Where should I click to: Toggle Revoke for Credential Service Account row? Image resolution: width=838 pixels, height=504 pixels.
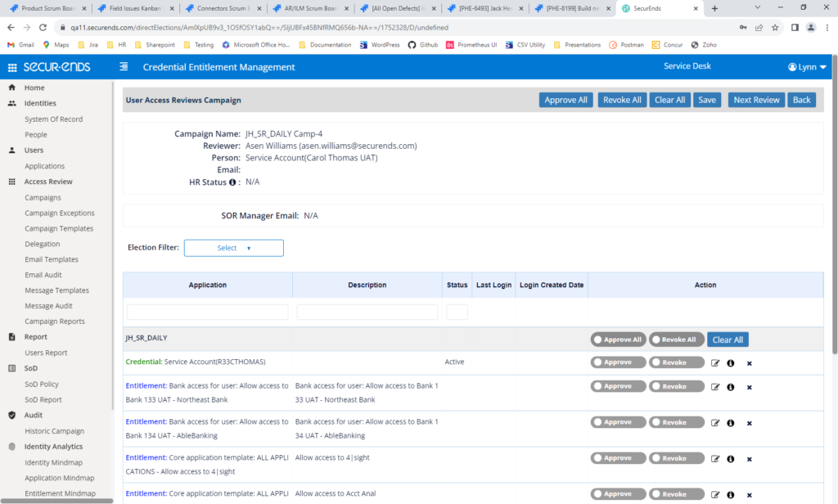coord(677,362)
